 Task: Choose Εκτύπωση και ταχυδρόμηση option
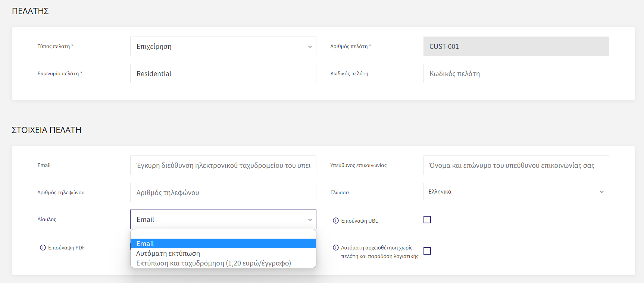(x=223, y=263)
